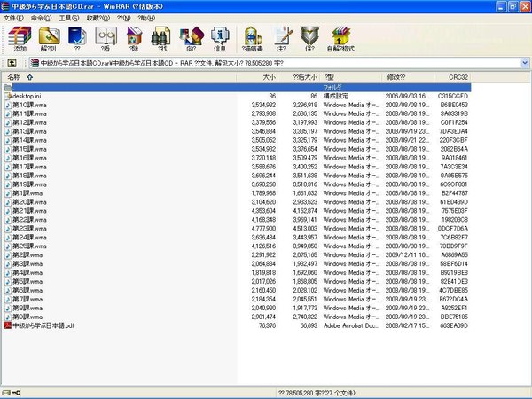
Task: Select file 第13課.wma
Action: point(29,131)
